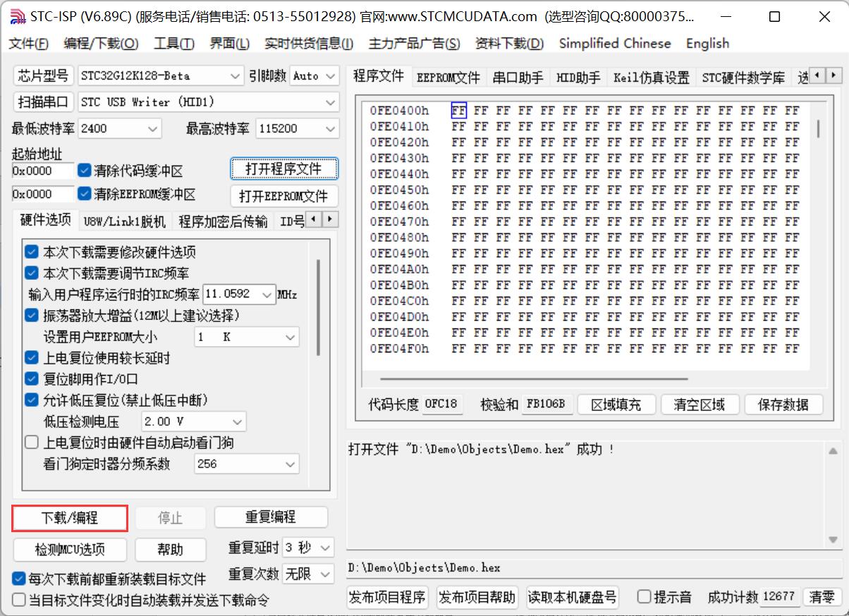Switch to HID助手 tab

(x=578, y=78)
